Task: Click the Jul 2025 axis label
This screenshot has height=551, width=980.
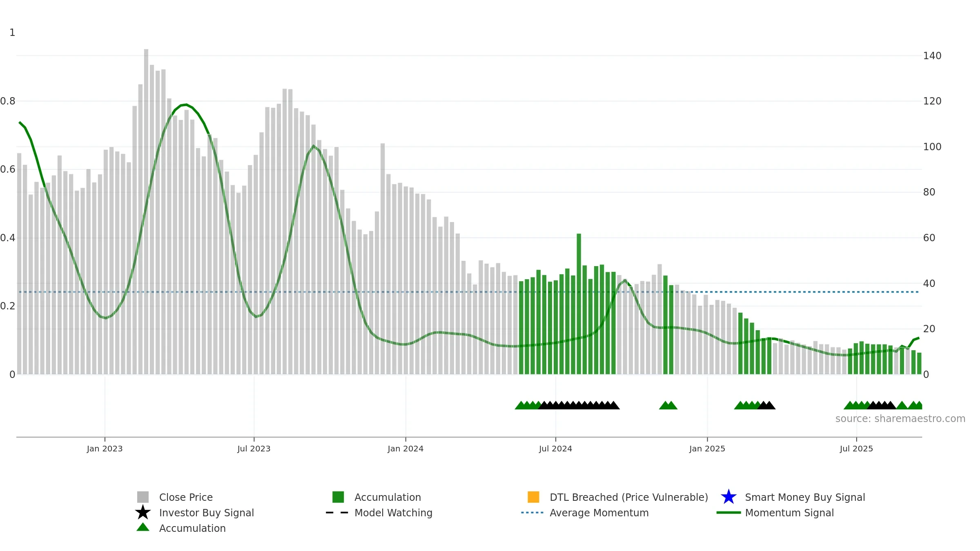Action: click(x=856, y=449)
